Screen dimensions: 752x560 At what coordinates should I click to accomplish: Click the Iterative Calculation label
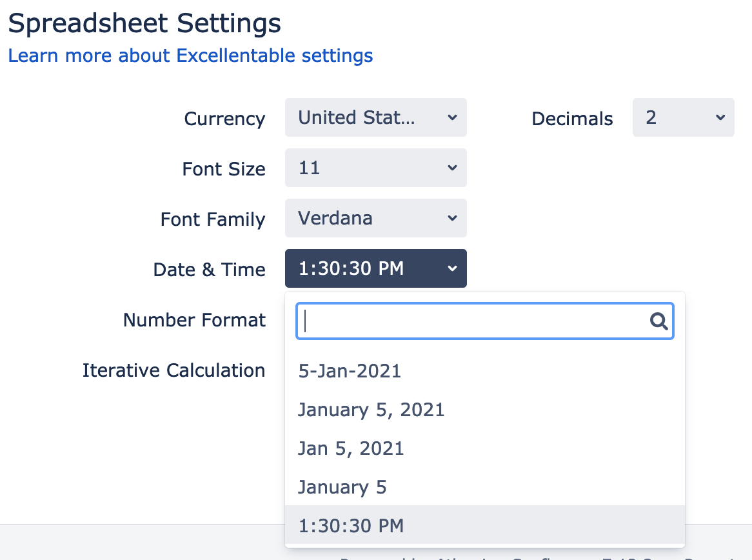pyautogui.click(x=173, y=370)
